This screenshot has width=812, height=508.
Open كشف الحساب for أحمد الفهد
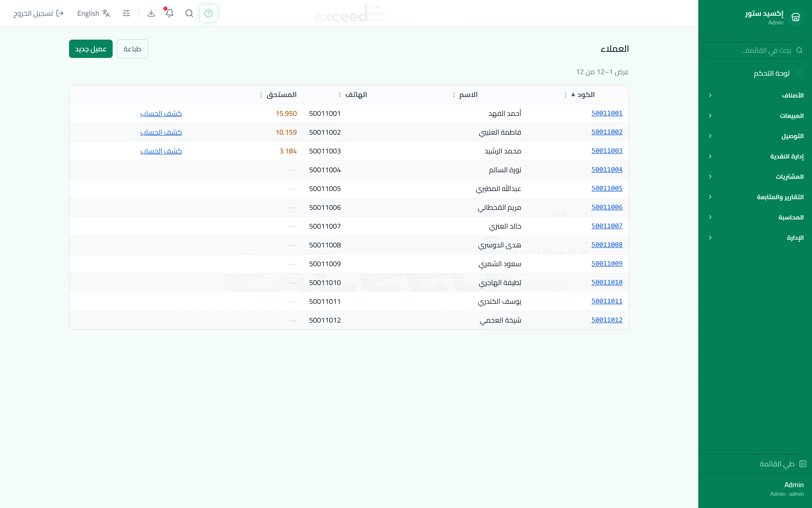click(161, 114)
